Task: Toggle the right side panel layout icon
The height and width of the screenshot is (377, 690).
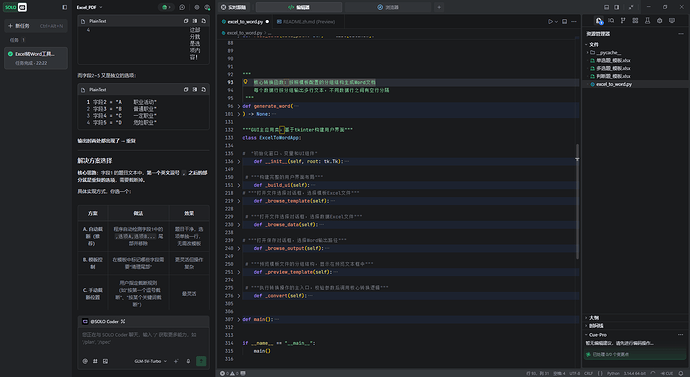Action: click(617, 7)
